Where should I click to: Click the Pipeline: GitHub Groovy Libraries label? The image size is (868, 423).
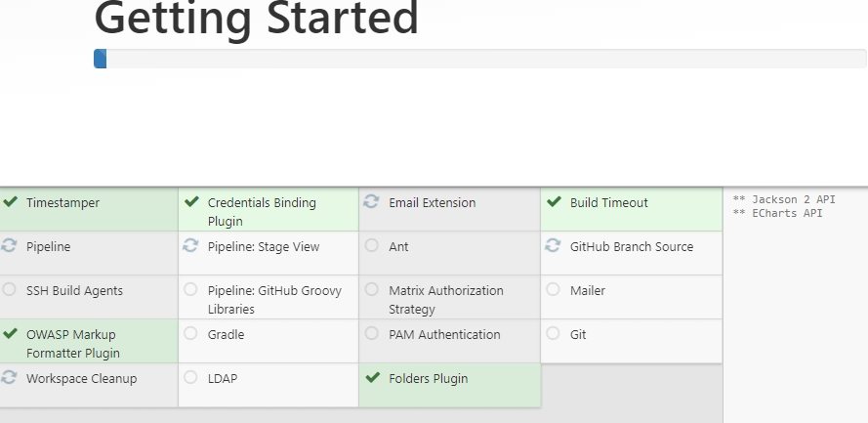click(x=274, y=300)
